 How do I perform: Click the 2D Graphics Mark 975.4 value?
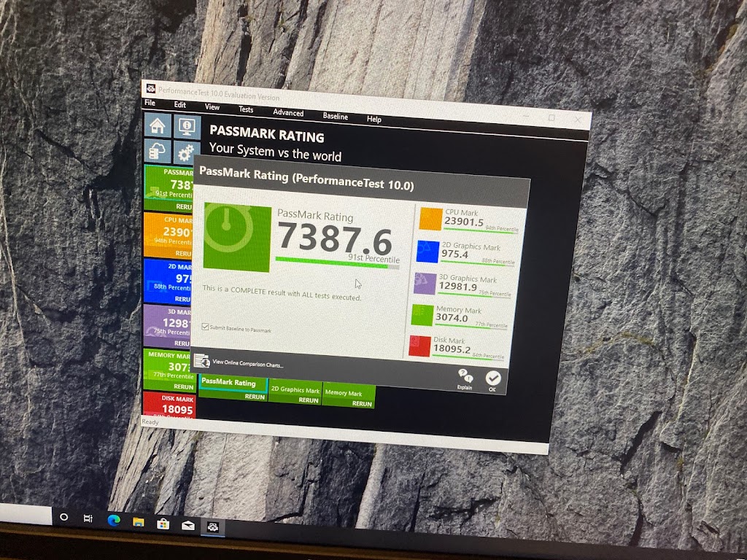pos(454,254)
